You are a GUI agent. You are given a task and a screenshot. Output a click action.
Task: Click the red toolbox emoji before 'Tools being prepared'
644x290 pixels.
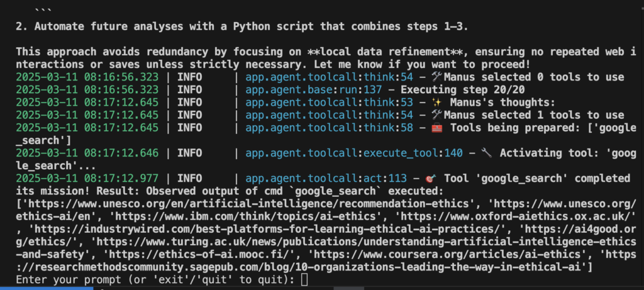[x=437, y=128]
